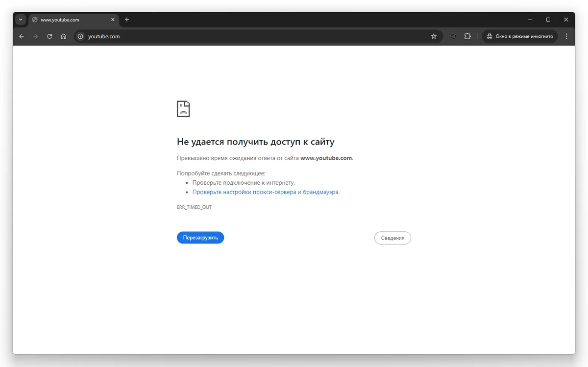588x367 pixels.
Task: Open the tab search dropdown arrow
Action: [21, 20]
